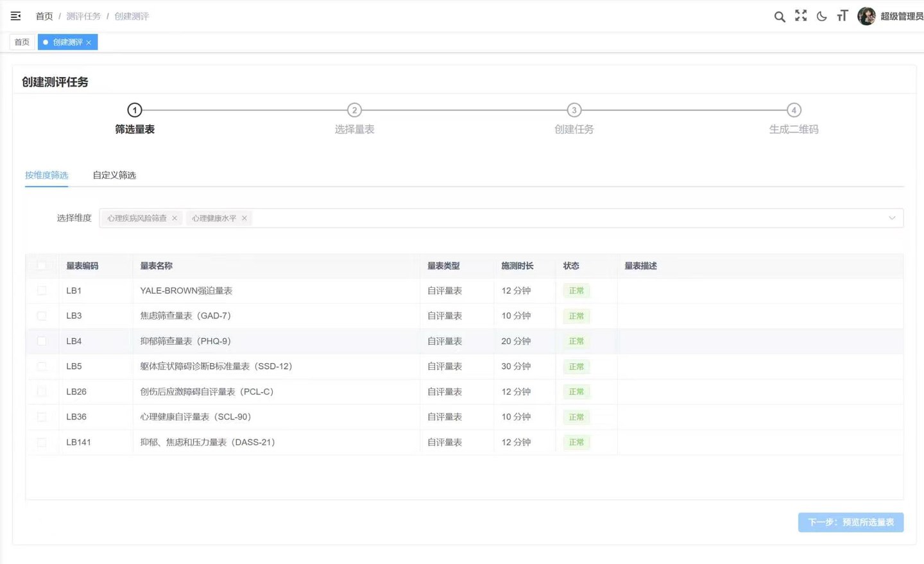
Task: Click the 正常 status tag in LB141 row
Action: tap(576, 442)
